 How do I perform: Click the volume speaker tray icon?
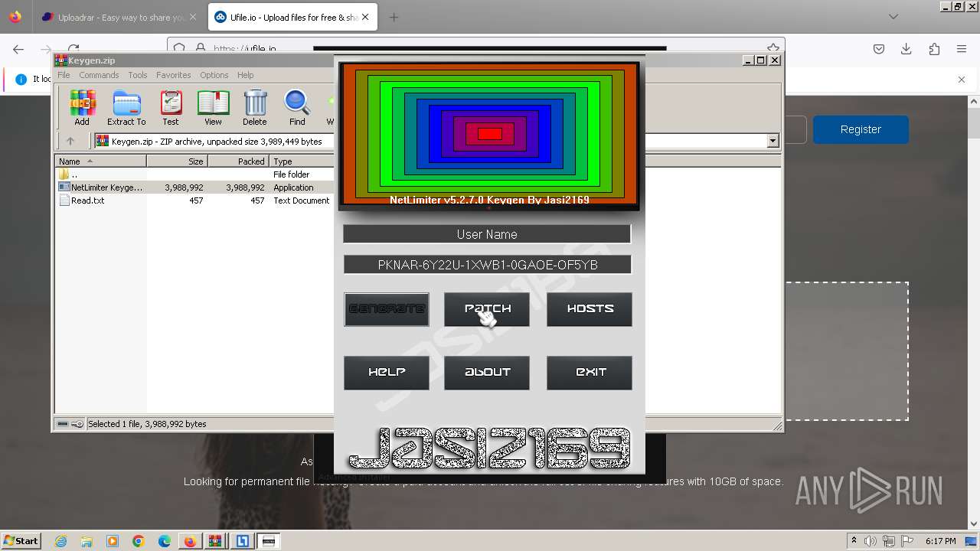(871, 541)
